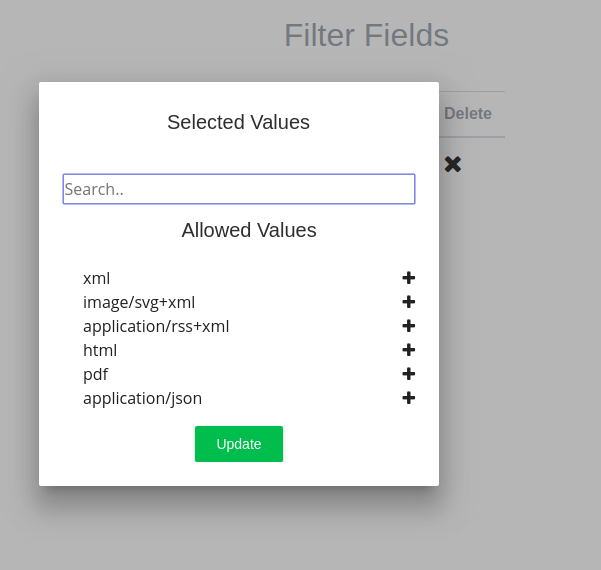Viewport: 601px width, 570px height.
Task: Add application/json with its plus icon
Action: pos(408,398)
